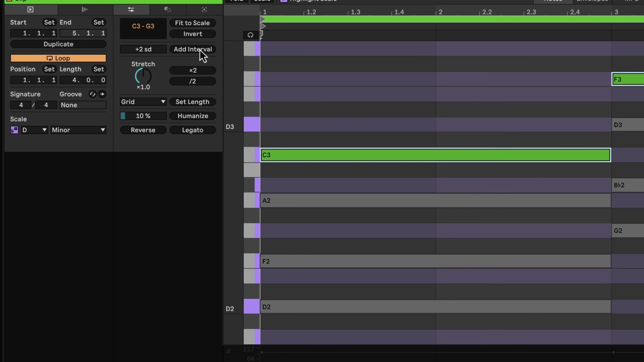Viewport: 644px width, 362px height.
Task: Click the D3 piano key
Action: pyautogui.click(x=252, y=124)
